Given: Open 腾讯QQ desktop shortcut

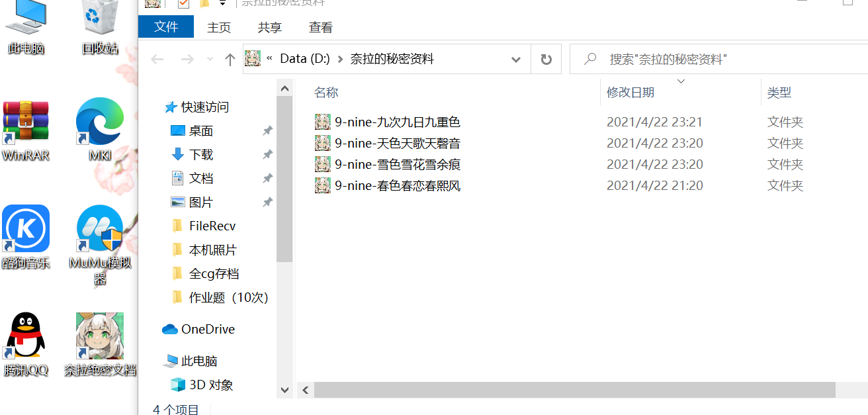Looking at the screenshot, I should point(26,344).
